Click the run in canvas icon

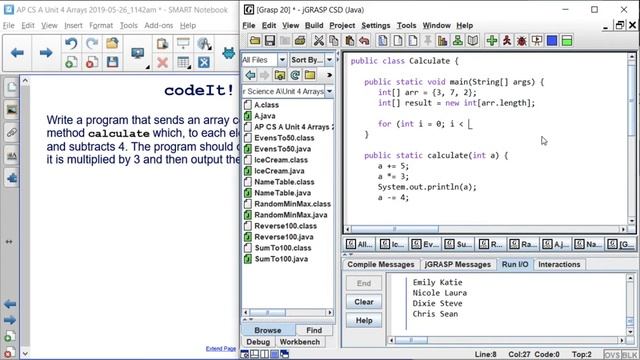[537, 40]
